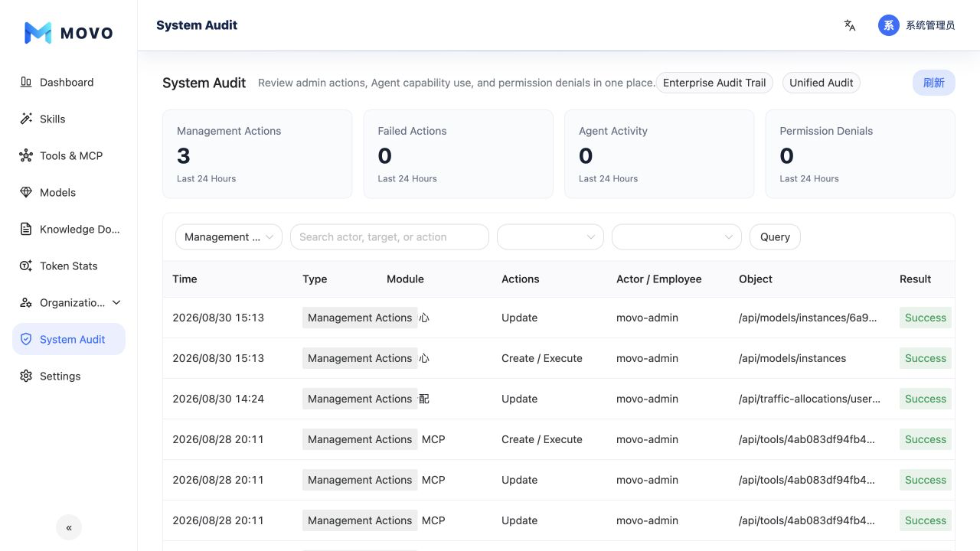Collapse the sidebar with the double-chevron button

[x=69, y=527]
